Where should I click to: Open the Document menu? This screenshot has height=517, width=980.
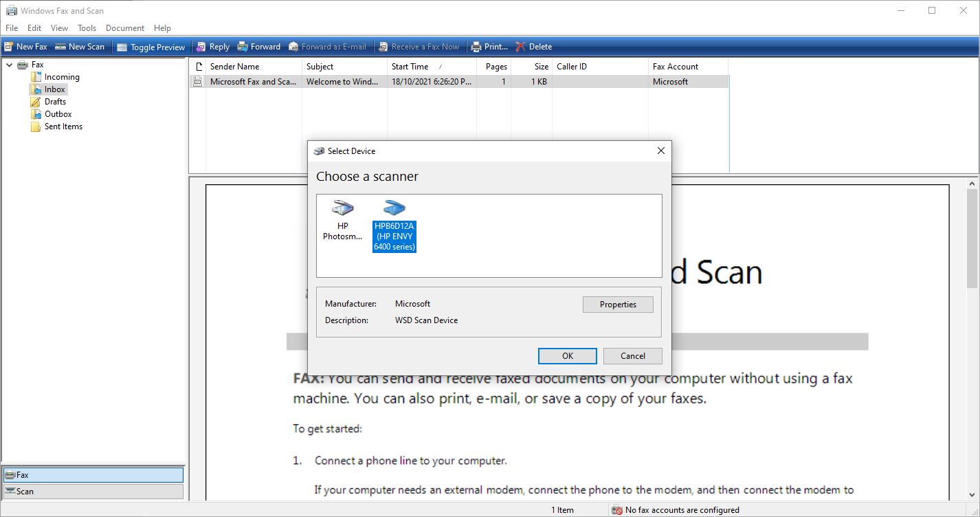pyautogui.click(x=125, y=28)
